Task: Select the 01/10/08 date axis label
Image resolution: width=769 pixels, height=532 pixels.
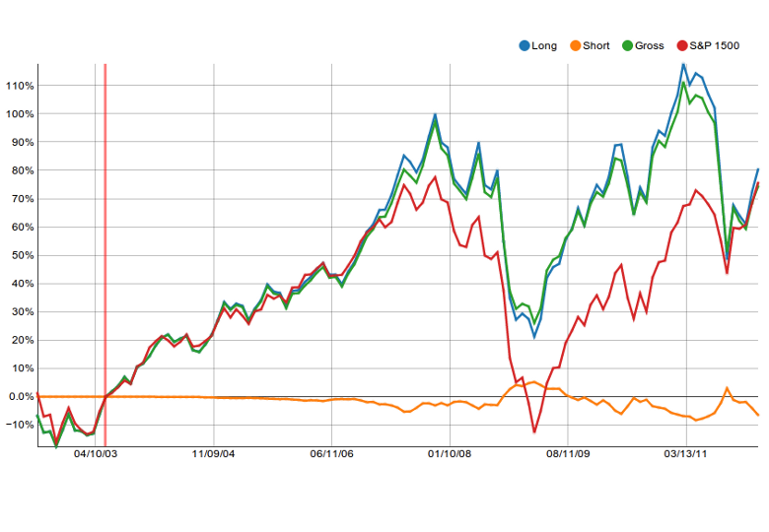Action: click(x=450, y=453)
